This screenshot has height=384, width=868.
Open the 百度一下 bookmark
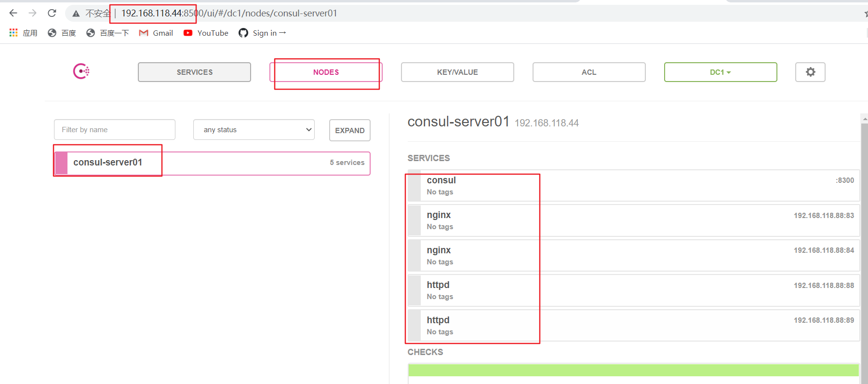pyautogui.click(x=107, y=33)
